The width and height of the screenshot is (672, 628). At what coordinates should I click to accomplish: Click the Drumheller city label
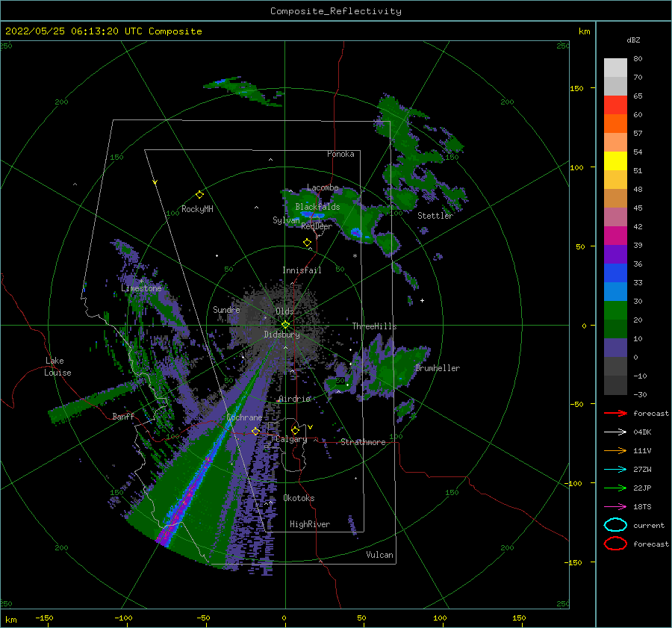(438, 368)
